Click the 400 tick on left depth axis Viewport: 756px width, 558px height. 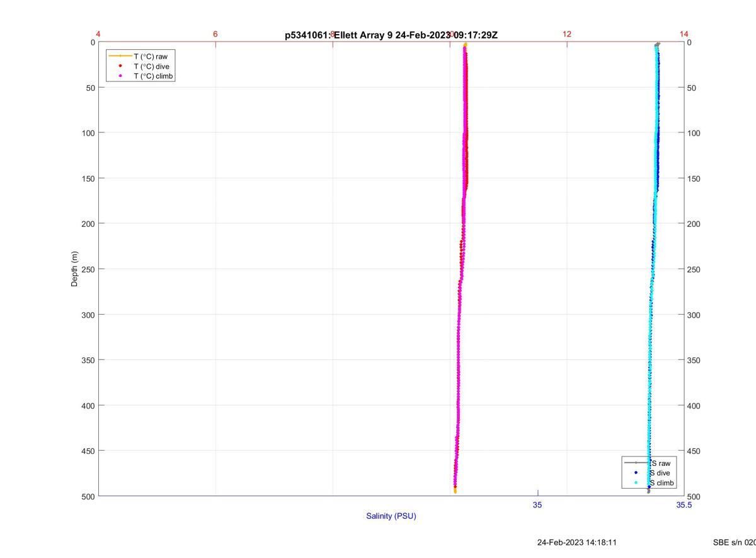tap(88, 405)
